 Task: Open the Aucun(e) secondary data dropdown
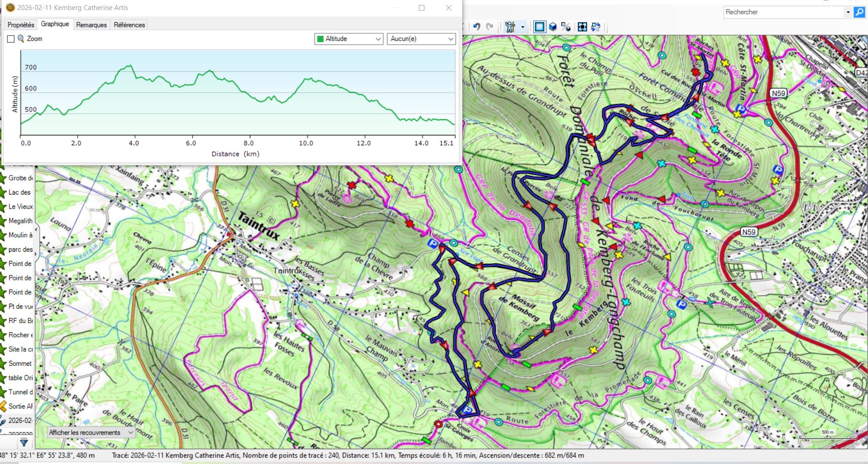pos(421,39)
